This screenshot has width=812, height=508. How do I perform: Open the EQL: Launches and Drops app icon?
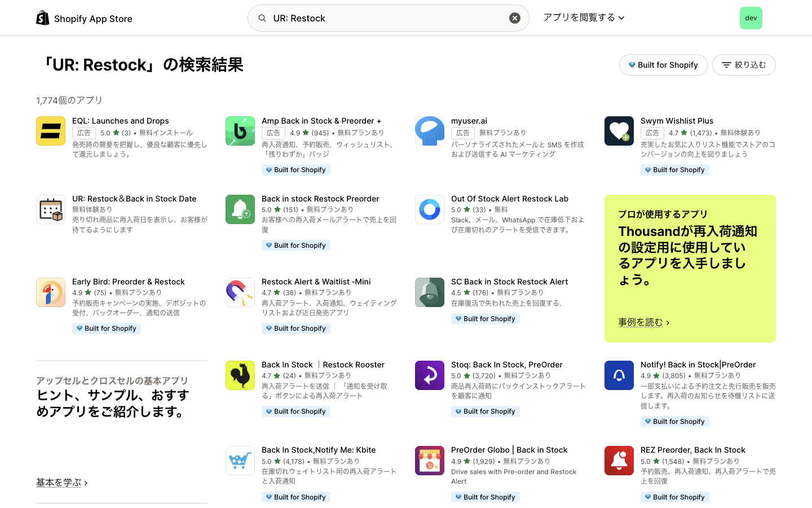coord(51,131)
